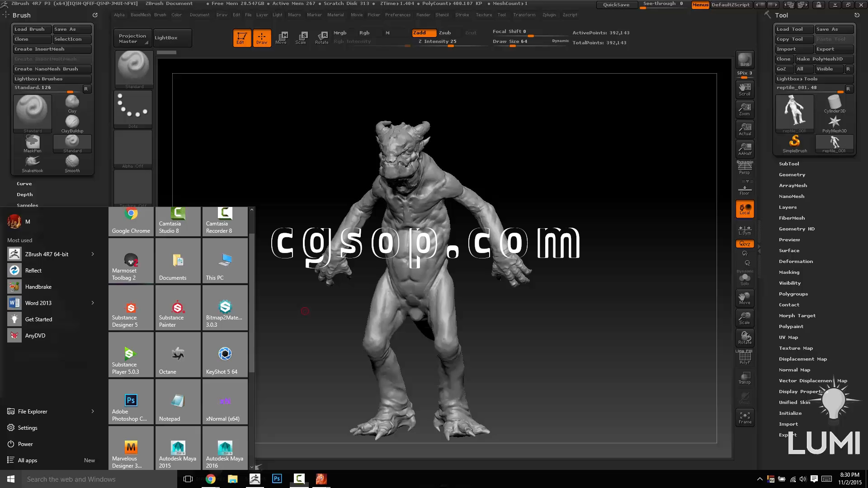
Task: Select the Move transform tool
Action: [281, 38]
